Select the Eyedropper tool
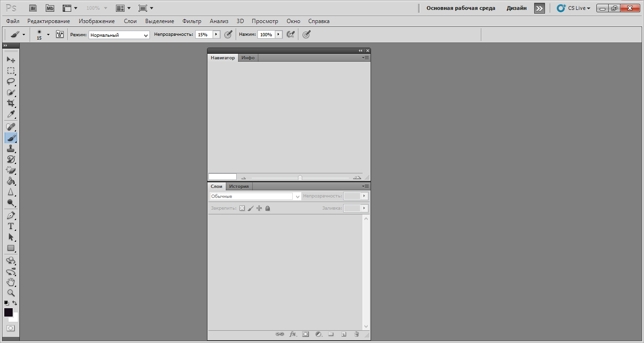The image size is (644, 343). pyautogui.click(x=10, y=114)
